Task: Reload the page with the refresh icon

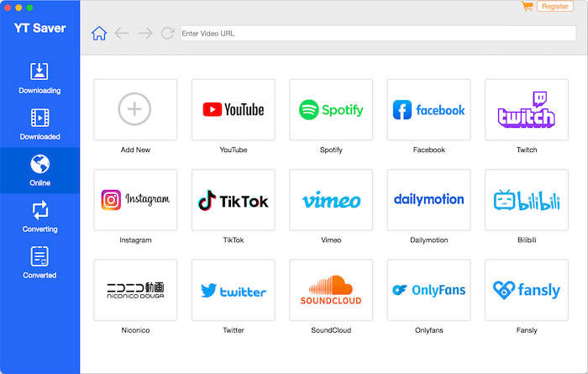Action: coord(168,34)
